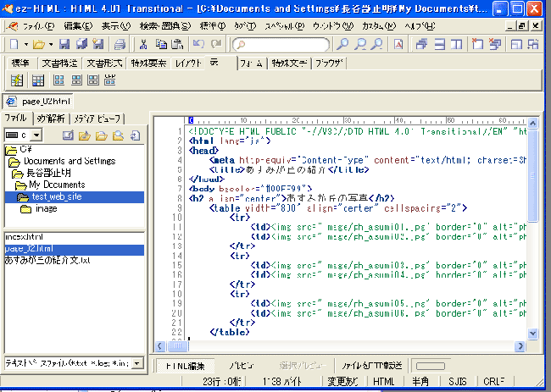Open the 編集 (Edit) menu
551x392 pixels.
(79, 26)
